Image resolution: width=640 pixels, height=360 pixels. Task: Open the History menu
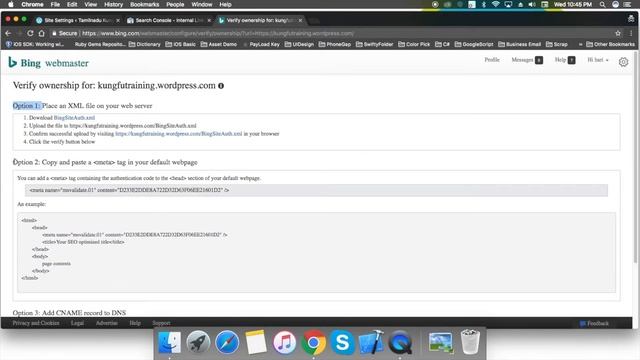pyautogui.click(x=113, y=4)
